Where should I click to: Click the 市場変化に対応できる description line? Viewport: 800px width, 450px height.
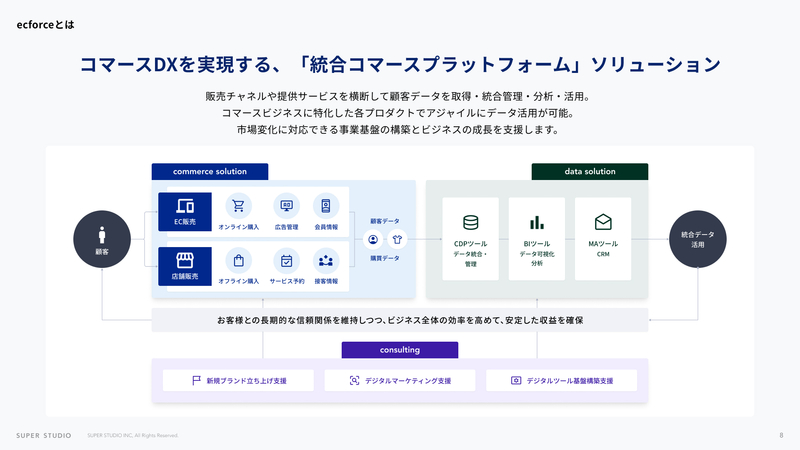pos(398,130)
